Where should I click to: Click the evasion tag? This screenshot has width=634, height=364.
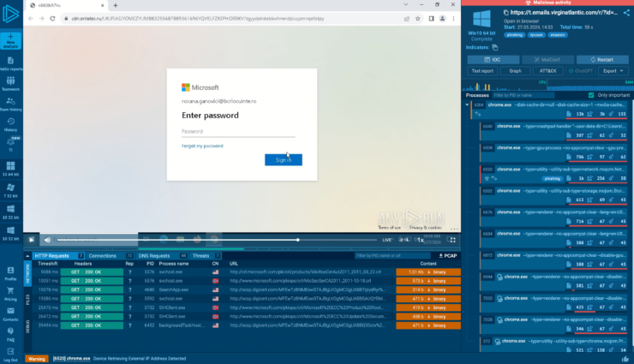(557, 35)
